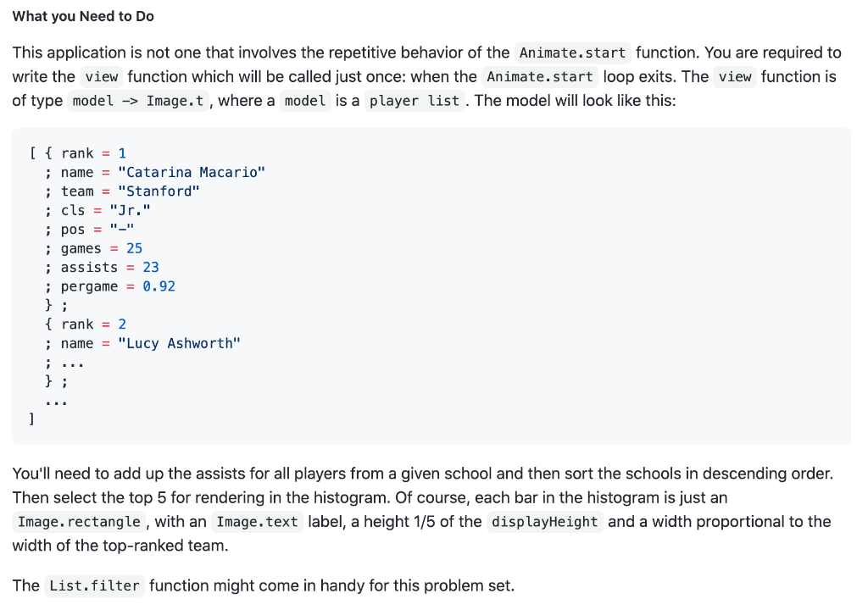Click the "Catarina Macario" name string
This screenshot has width=868, height=610.
[x=192, y=173]
